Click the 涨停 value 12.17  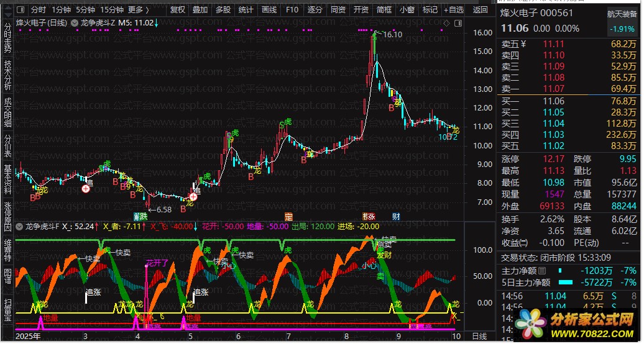(x=554, y=160)
